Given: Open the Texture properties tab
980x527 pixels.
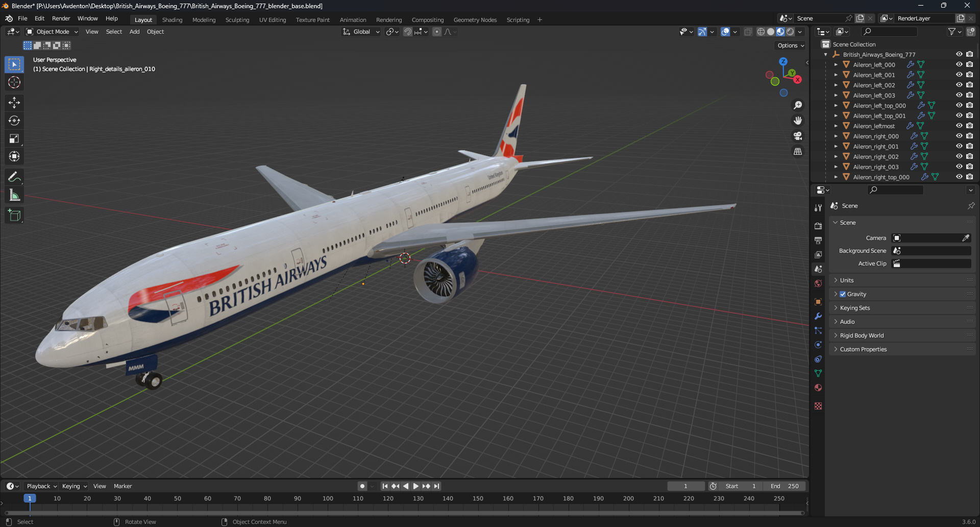Looking at the screenshot, I should point(818,406).
